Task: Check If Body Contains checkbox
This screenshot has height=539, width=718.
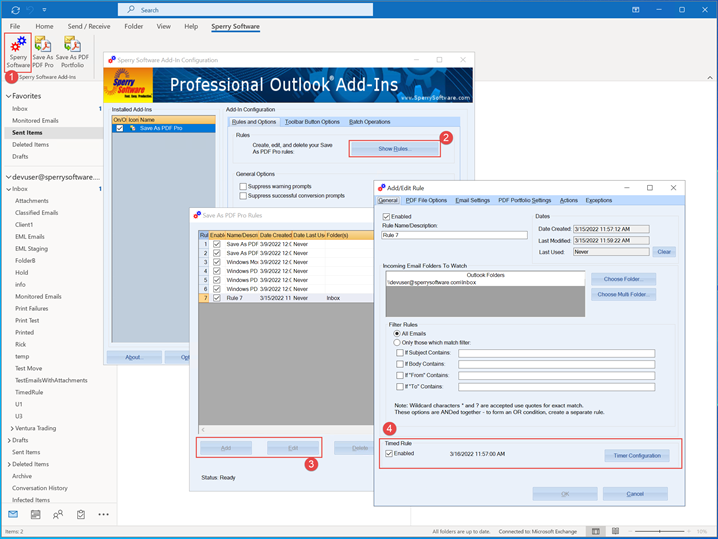Action: (x=400, y=364)
